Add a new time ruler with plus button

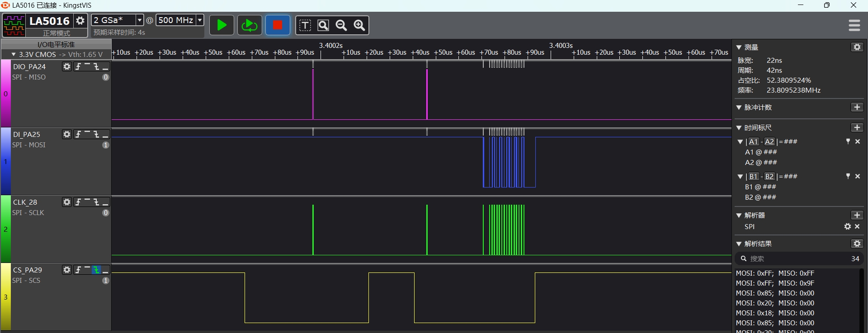pos(857,128)
